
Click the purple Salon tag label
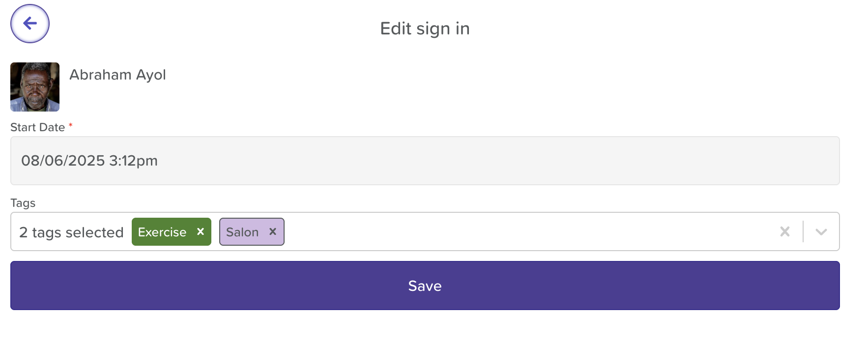[x=242, y=232]
